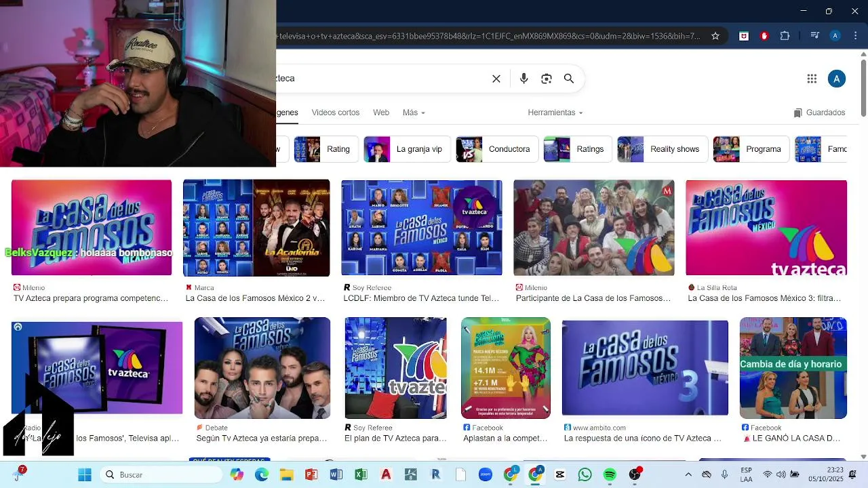Switch to the Web results tab

click(x=381, y=113)
